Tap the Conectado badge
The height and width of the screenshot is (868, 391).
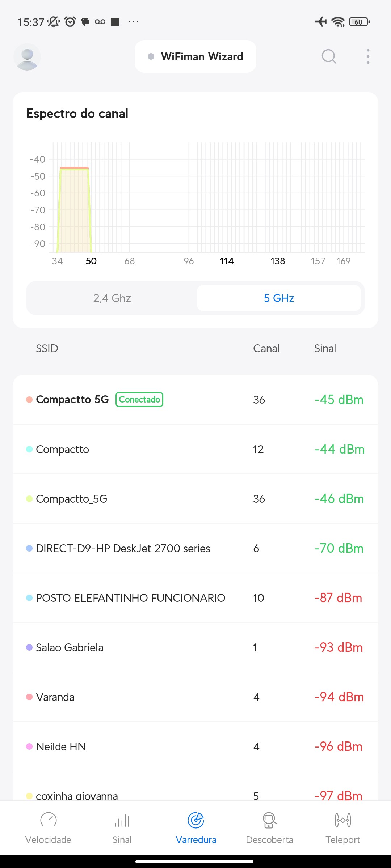coord(139,400)
